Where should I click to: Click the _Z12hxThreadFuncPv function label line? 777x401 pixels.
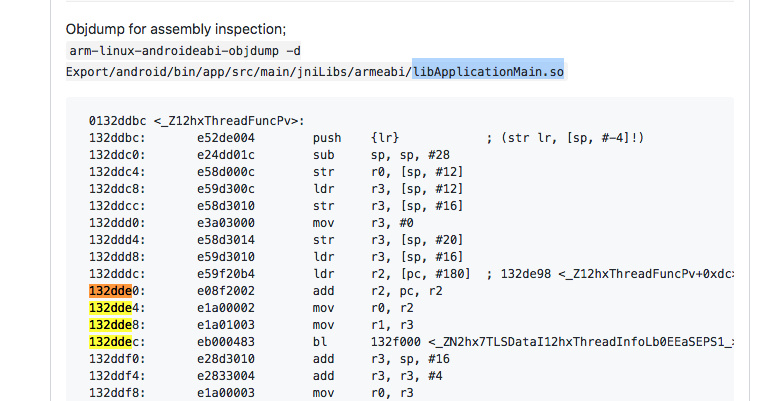(x=196, y=120)
